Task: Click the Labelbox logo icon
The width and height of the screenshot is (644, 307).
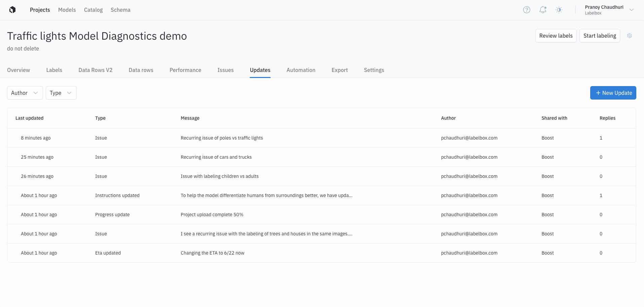Action: (12, 10)
